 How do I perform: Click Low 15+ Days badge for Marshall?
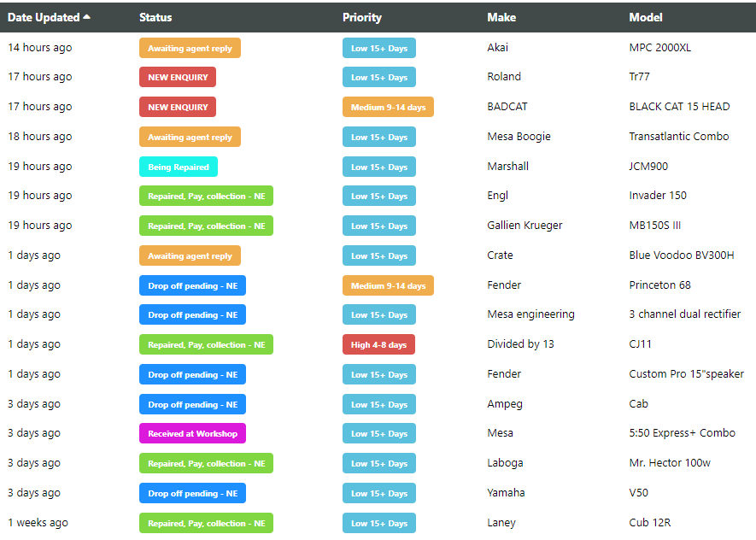[378, 167]
